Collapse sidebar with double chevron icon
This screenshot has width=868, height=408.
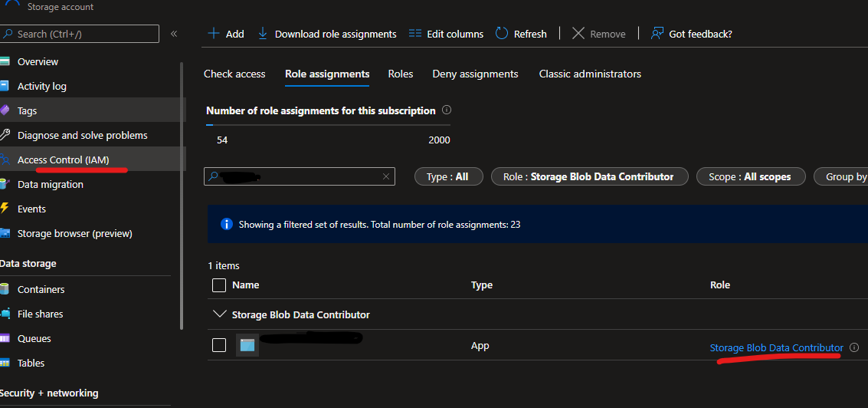point(174,34)
